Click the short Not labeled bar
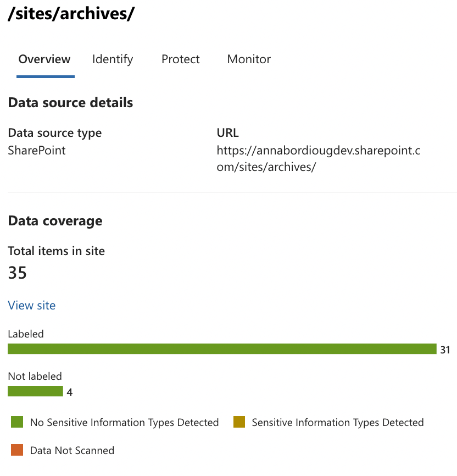The image size is (457, 476). click(x=35, y=391)
